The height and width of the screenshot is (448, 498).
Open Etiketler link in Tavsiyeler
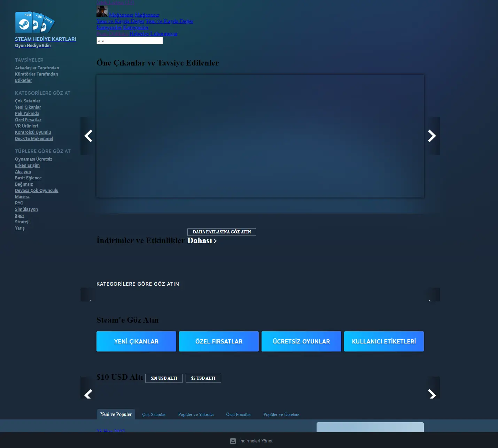23,80
